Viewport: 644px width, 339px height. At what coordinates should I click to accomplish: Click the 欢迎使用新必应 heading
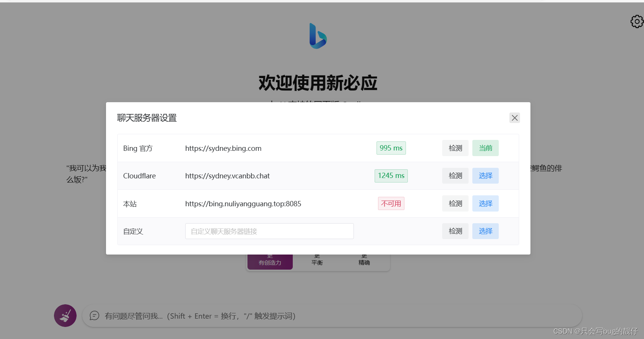coord(318,83)
